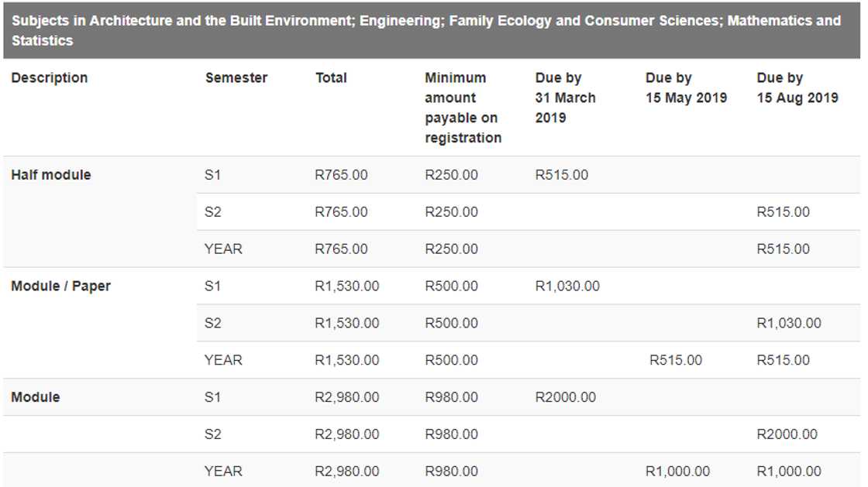The image size is (868, 487).
Task: Click the Module row label with R2,980.00 totals
Action: click(36, 397)
